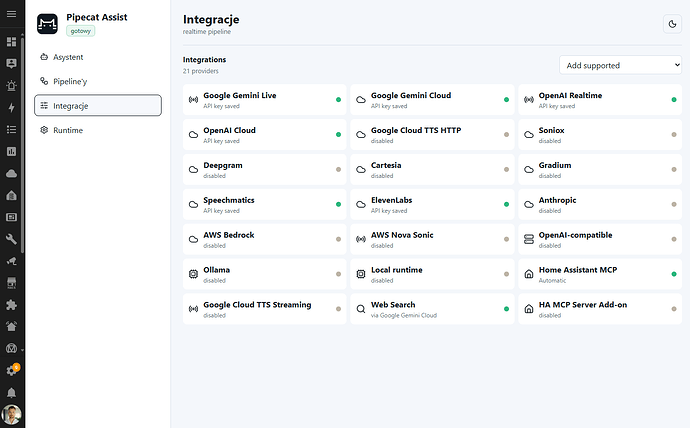Open the OpenAI Realtime integration card
Screen dimensions: 690x428
pos(600,100)
